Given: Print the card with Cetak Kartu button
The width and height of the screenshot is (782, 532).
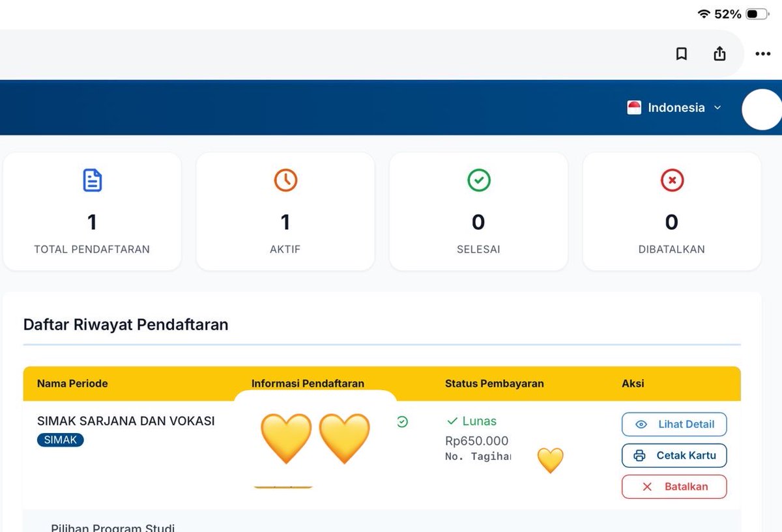Looking at the screenshot, I should point(674,455).
